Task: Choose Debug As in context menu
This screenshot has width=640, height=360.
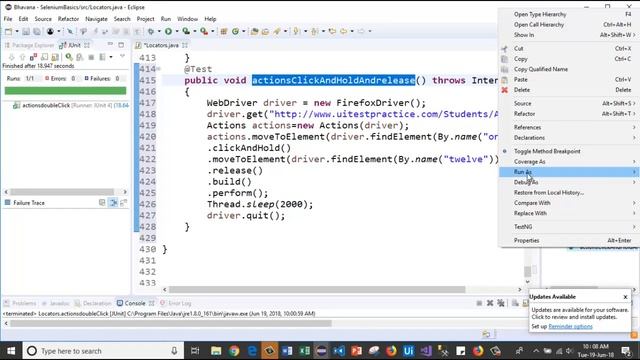Action: (x=568, y=182)
